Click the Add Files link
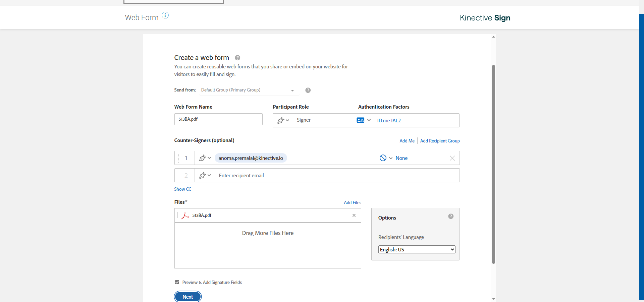The image size is (644, 302). pyautogui.click(x=352, y=202)
